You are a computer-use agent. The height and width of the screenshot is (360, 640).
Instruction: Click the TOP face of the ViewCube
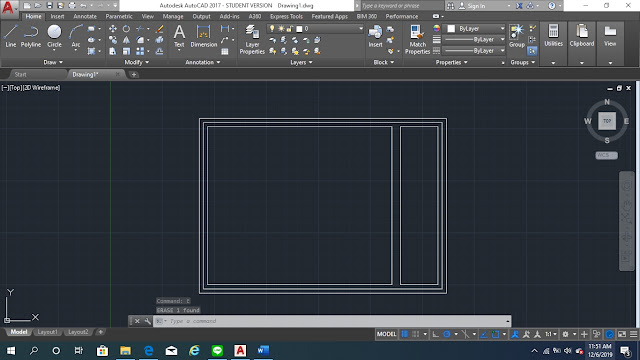[x=607, y=121]
